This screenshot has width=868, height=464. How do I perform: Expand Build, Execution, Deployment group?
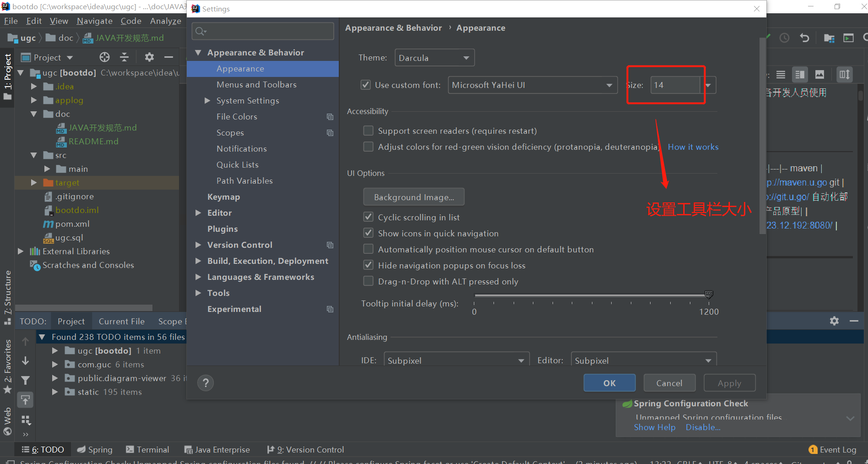tap(198, 261)
